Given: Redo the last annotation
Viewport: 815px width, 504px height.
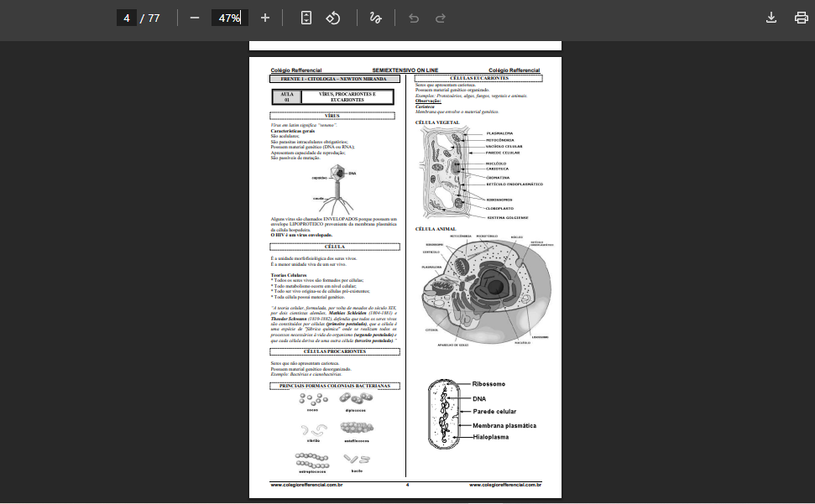Looking at the screenshot, I should pos(441,18).
